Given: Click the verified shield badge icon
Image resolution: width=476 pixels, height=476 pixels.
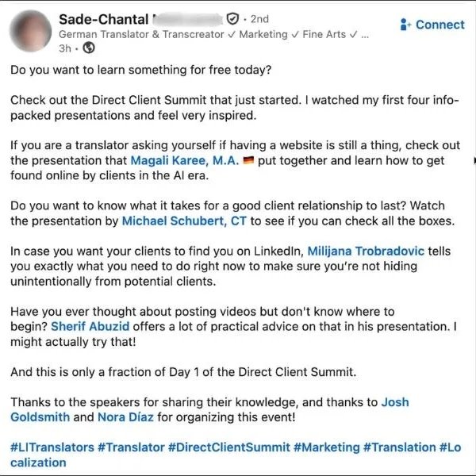Looking at the screenshot, I should point(232,19).
